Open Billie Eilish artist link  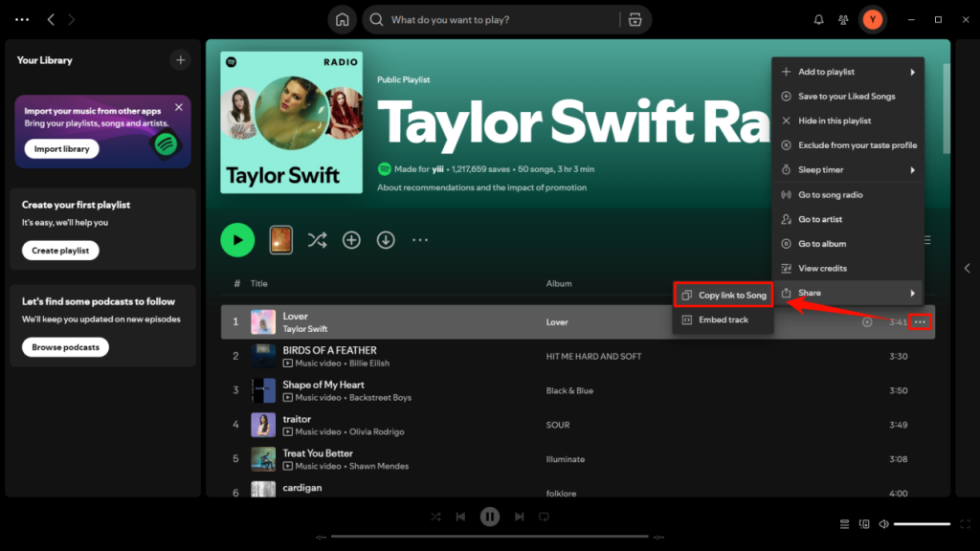click(x=369, y=364)
